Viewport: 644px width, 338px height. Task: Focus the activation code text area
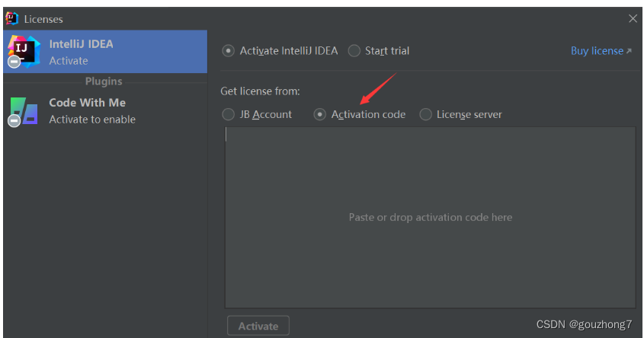tap(430, 218)
